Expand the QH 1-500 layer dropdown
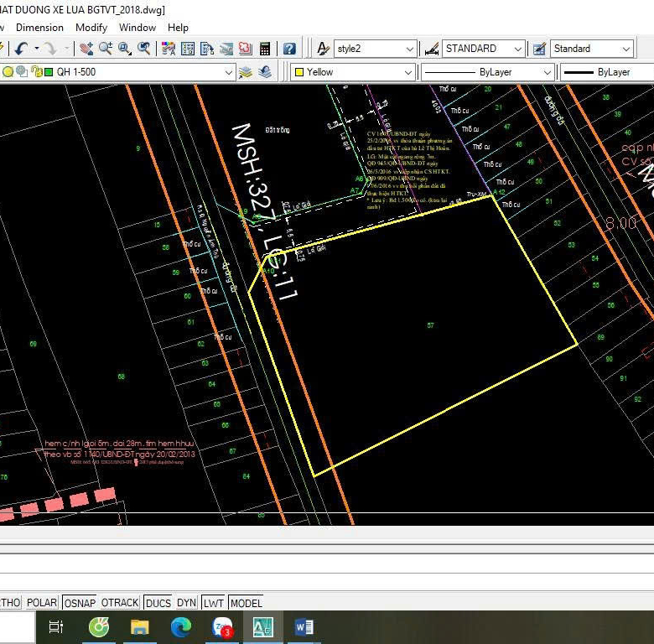This screenshot has width=654, height=644. [229, 72]
